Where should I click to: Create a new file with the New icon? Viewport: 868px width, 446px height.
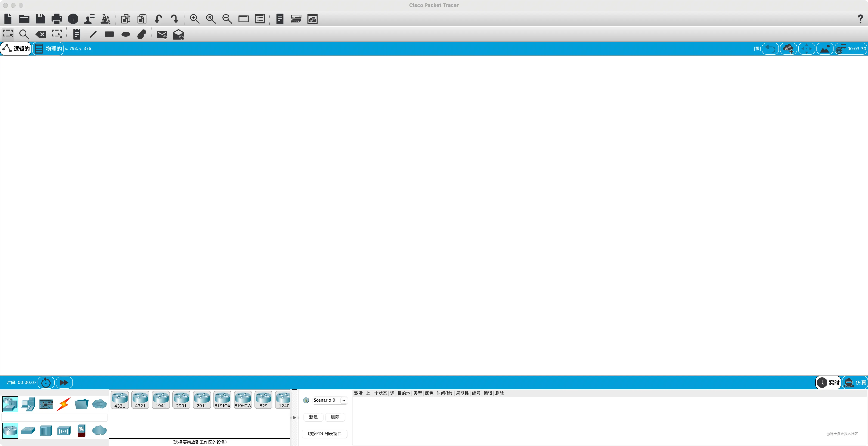[x=8, y=19]
